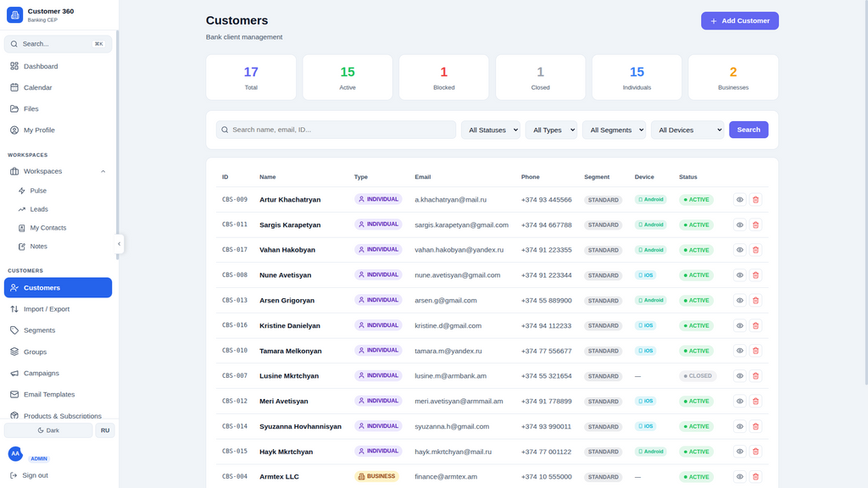This screenshot has height=488, width=868.
Task: Click trash icon for Vahan Hakobyan
Action: (755, 250)
